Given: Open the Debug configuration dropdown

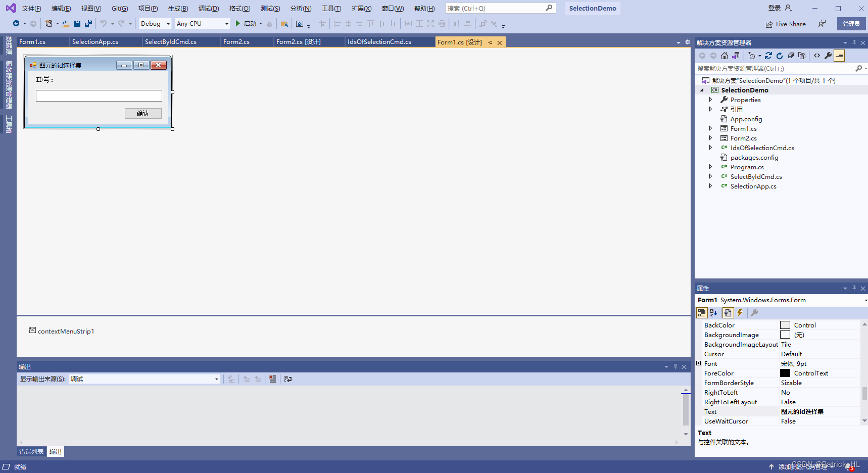Looking at the screenshot, I should coord(155,24).
